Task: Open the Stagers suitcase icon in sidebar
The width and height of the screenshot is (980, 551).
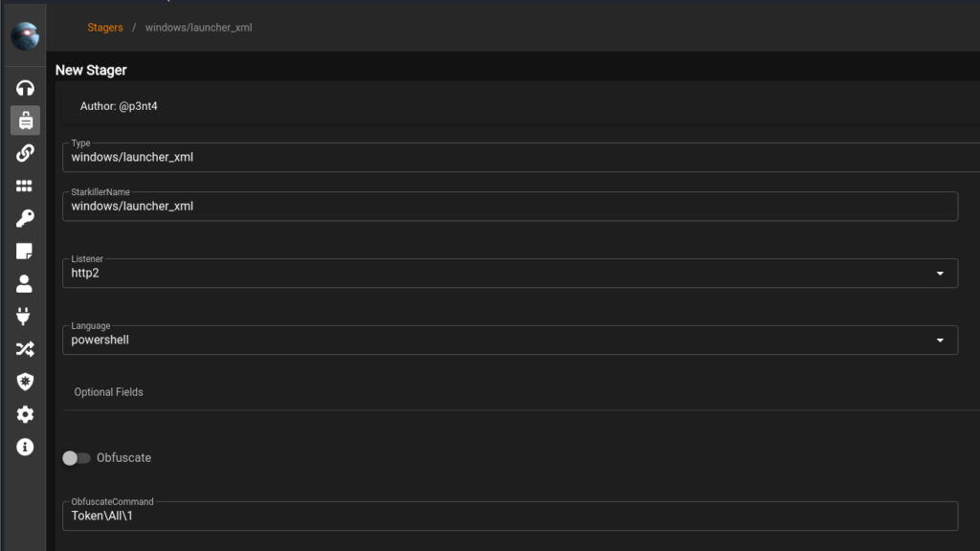Action: [x=25, y=120]
